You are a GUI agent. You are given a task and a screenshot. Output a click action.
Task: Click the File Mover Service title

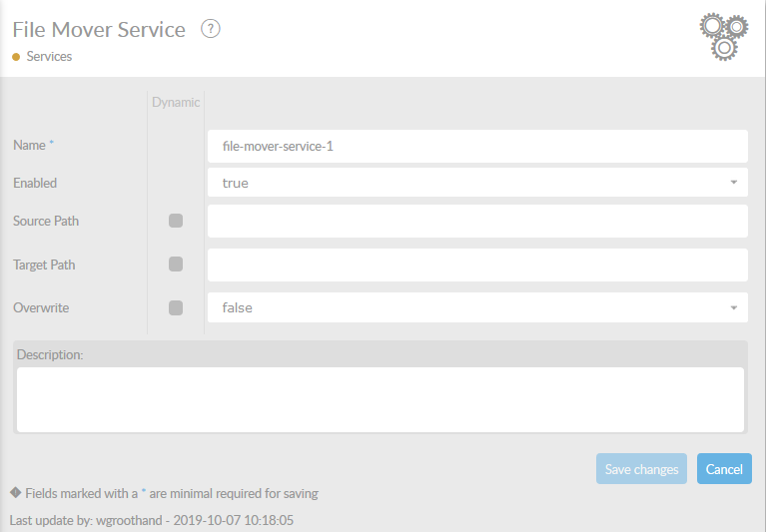pyautogui.click(x=99, y=30)
